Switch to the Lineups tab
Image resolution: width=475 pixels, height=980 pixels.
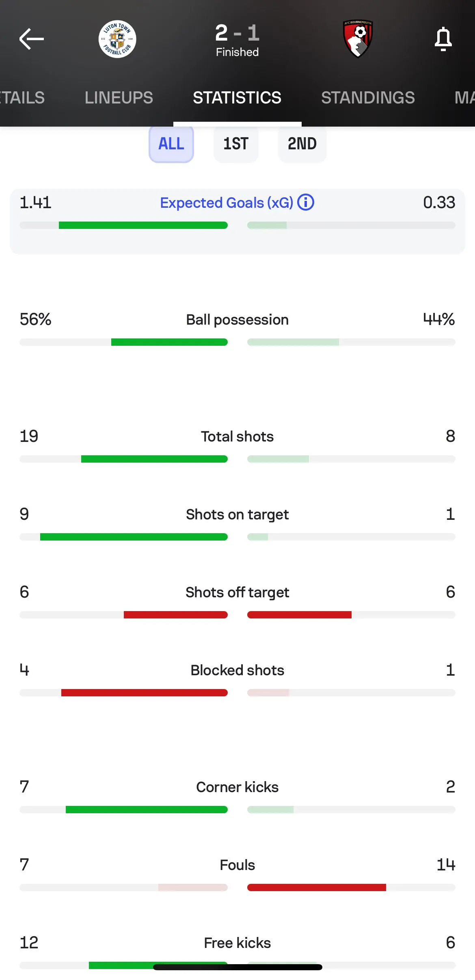(119, 98)
